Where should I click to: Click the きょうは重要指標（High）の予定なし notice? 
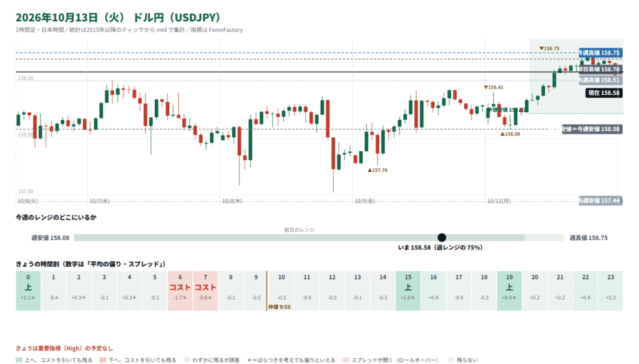(x=64, y=348)
